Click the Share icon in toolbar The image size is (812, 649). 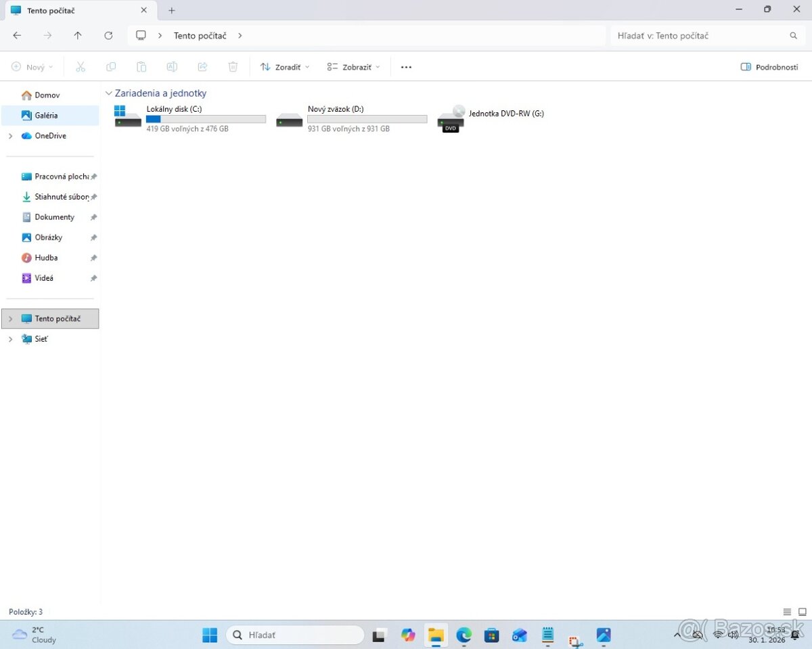click(202, 67)
